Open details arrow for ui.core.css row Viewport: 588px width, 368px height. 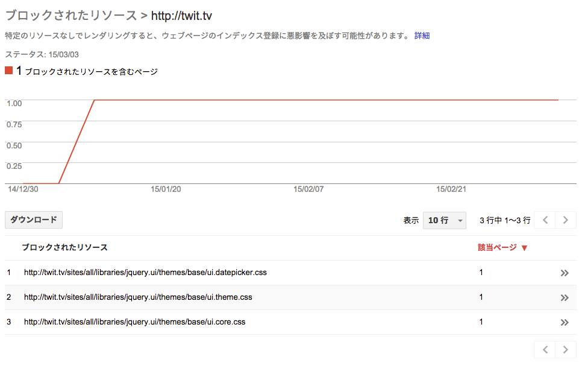tap(565, 323)
